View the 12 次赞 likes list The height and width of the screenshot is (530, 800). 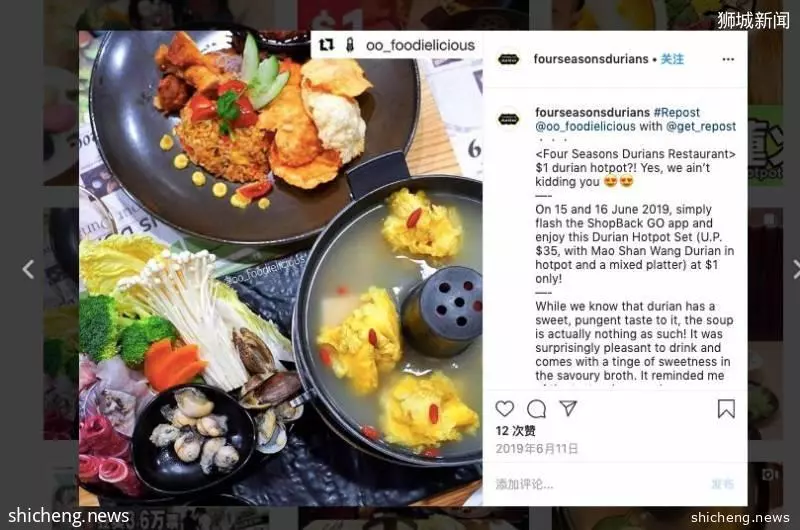click(x=515, y=431)
